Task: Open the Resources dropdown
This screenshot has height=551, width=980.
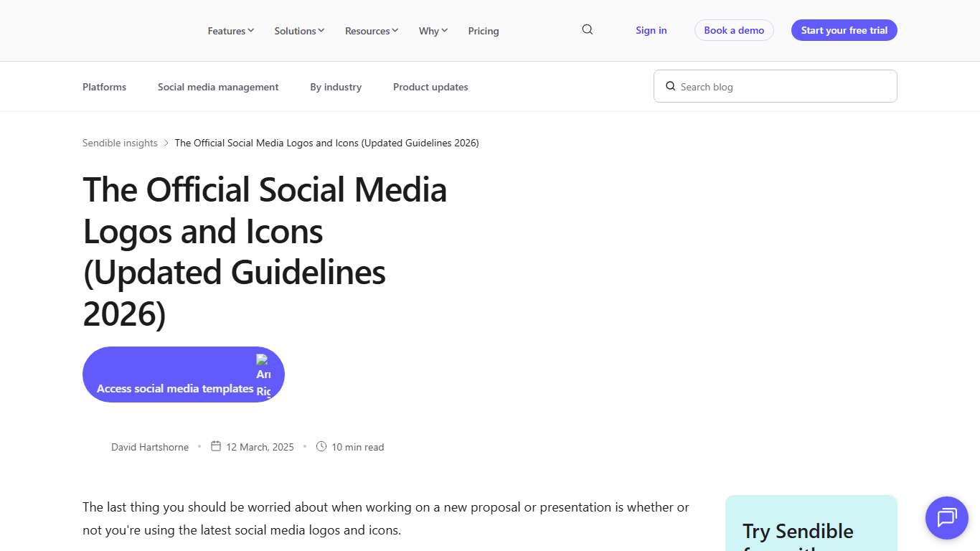Action: pos(371,31)
